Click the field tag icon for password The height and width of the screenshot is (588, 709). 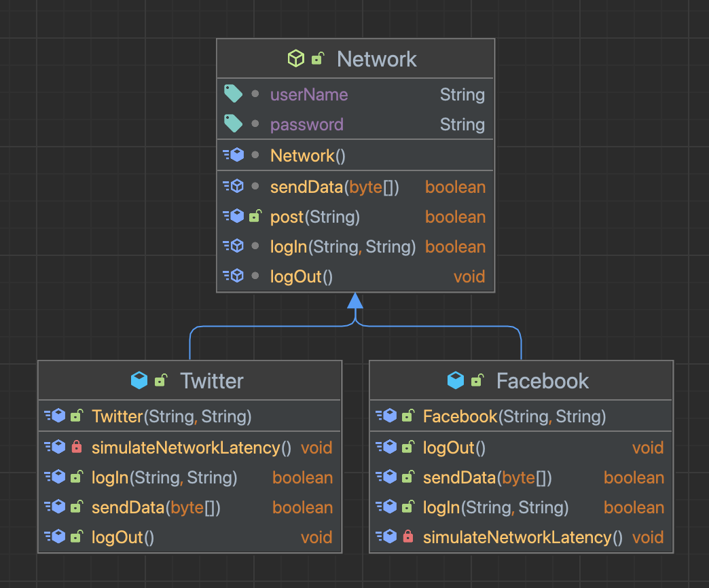[234, 124]
